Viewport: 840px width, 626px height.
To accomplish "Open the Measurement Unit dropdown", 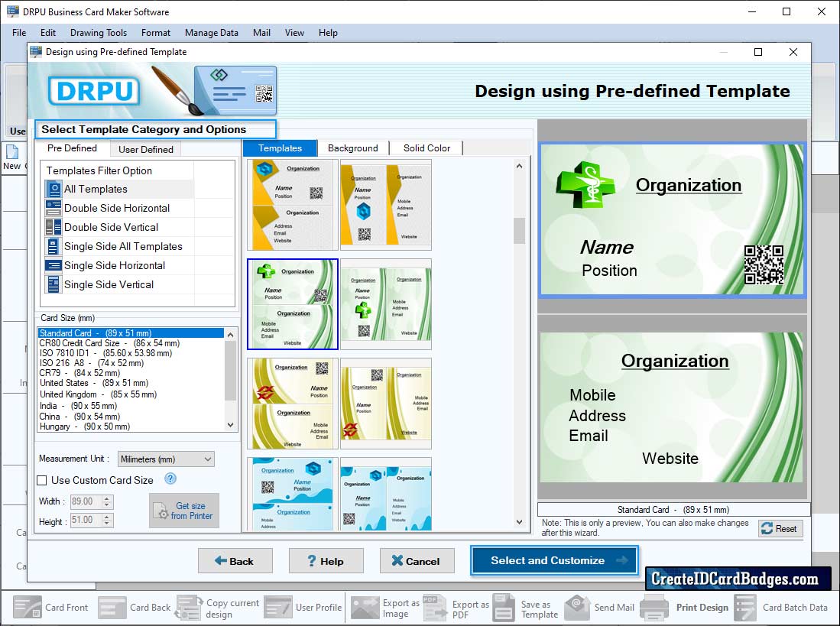I will tap(166, 459).
